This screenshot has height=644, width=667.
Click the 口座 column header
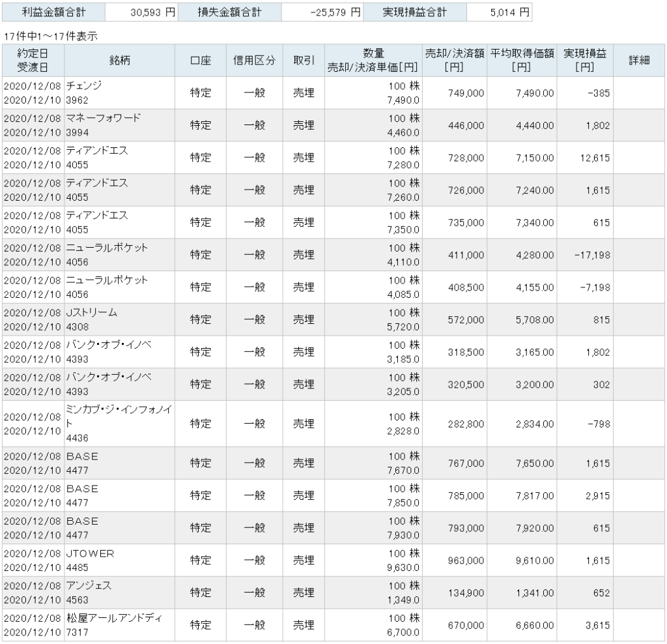click(201, 61)
